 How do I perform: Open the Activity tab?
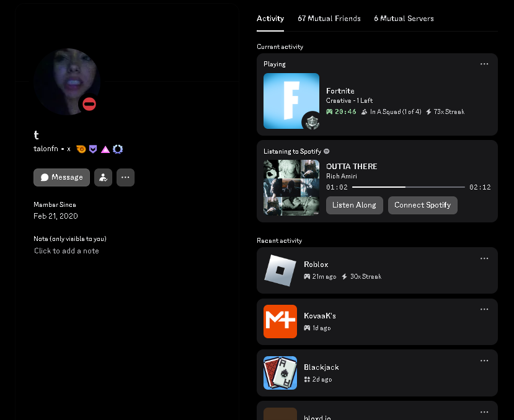[270, 19]
